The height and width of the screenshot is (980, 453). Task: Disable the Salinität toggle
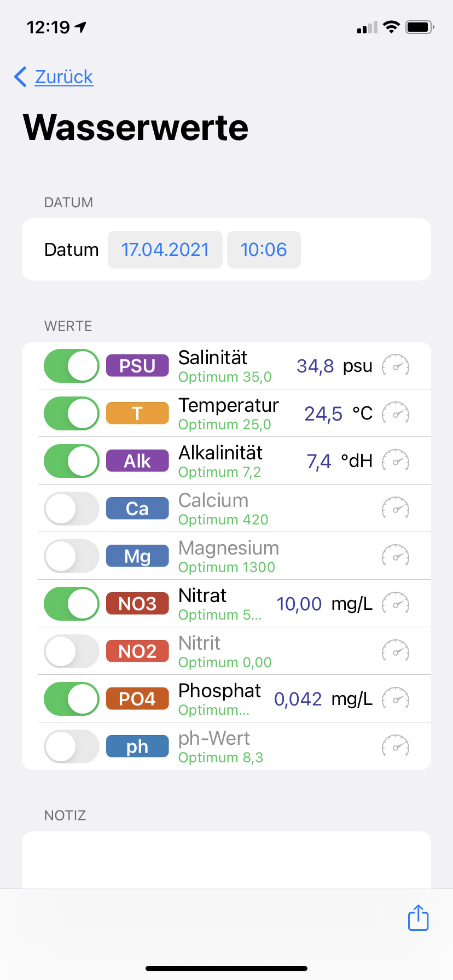pyautogui.click(x=72, y=366)
